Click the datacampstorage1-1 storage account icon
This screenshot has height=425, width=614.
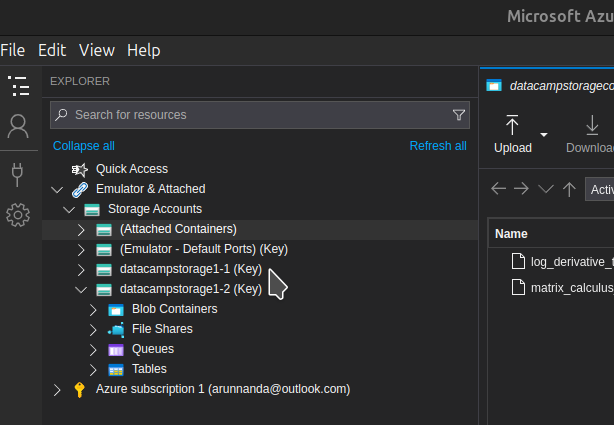(x=104, y=269)
